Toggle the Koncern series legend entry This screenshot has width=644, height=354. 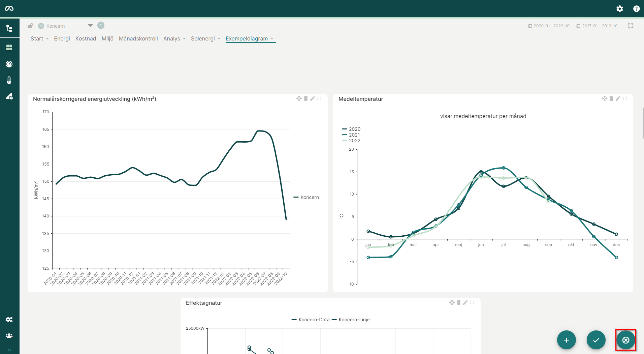coord(306,197)
